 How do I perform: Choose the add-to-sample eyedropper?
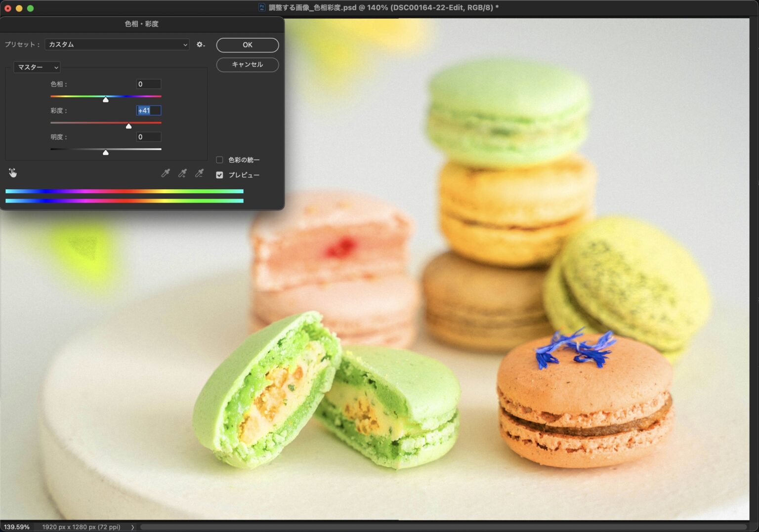(182, 173)
